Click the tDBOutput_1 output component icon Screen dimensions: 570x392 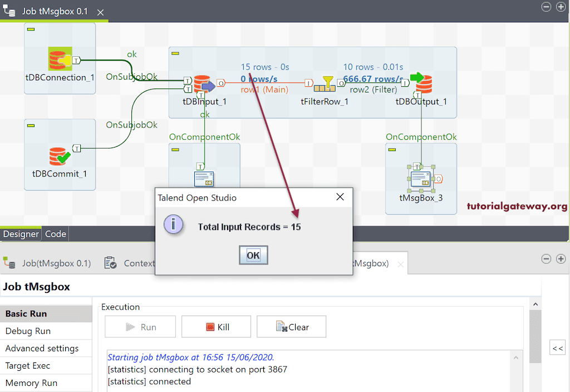(x=421, y=84)
